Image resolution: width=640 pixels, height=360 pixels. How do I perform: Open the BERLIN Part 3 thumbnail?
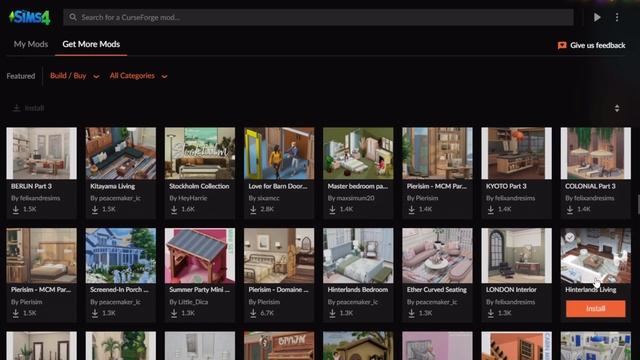41,153
